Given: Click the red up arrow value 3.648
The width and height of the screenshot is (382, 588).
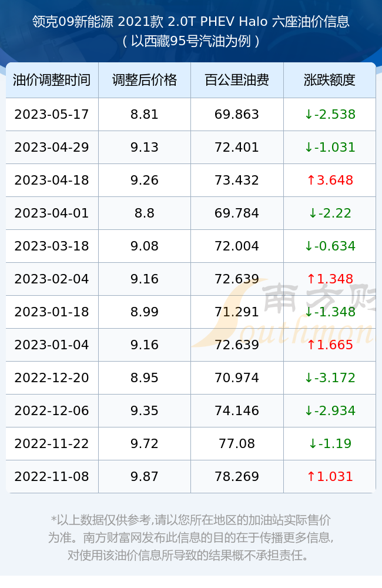Looking at the screenshot, I should coord(330,180).
